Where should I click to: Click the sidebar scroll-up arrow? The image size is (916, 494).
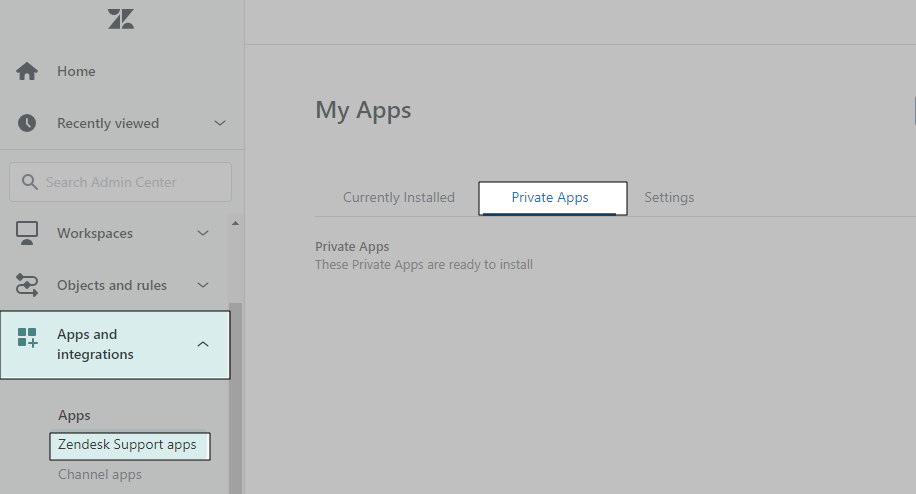tap(235, 222)
